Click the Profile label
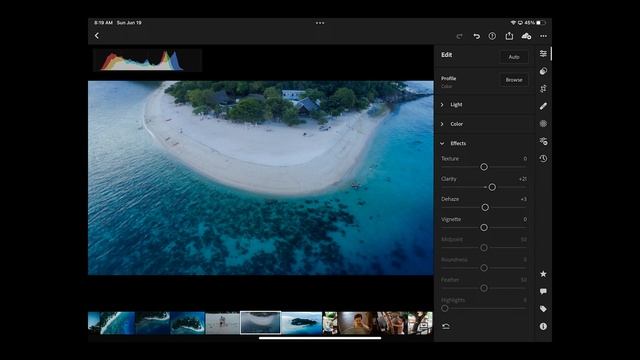 (x=449, y=78)
